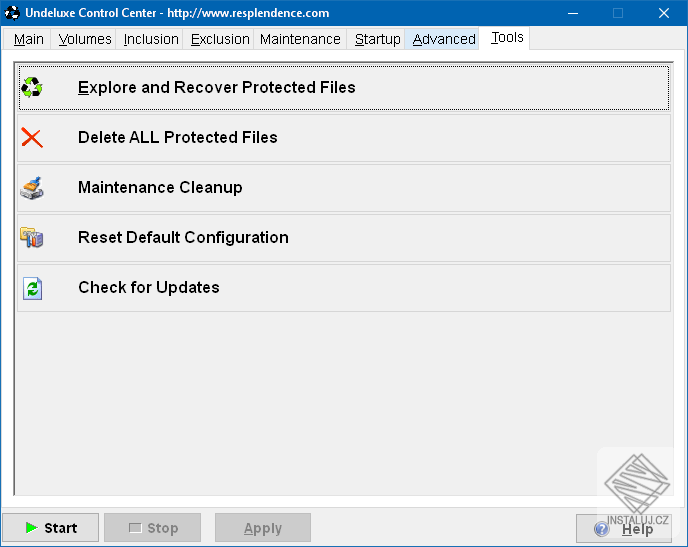Click the Apply button

click(x=263, y=528)
